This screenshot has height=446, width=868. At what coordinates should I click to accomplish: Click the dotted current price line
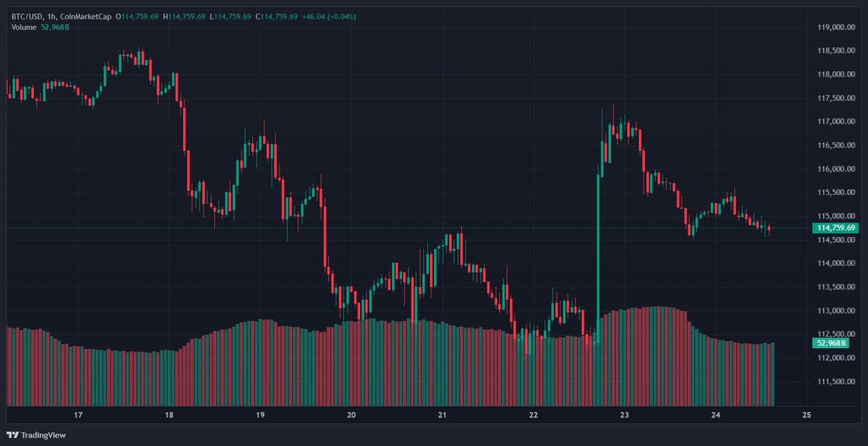(x=407, y=228)
